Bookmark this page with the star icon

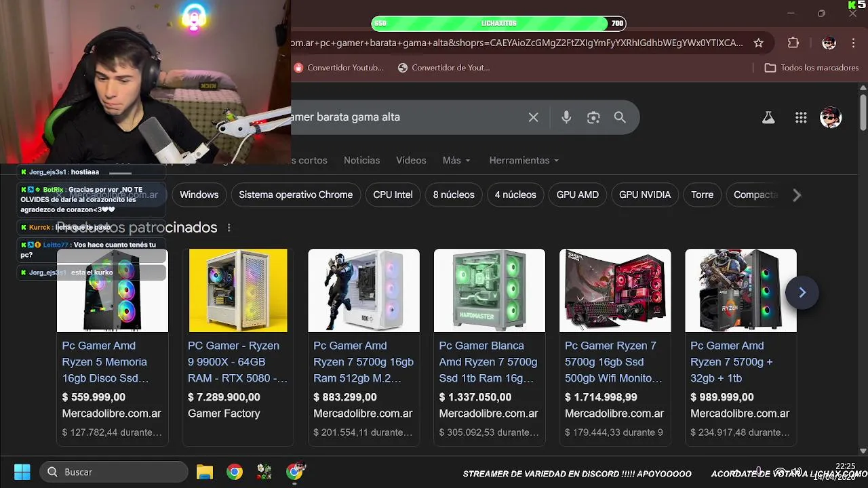tap(758, 43)
